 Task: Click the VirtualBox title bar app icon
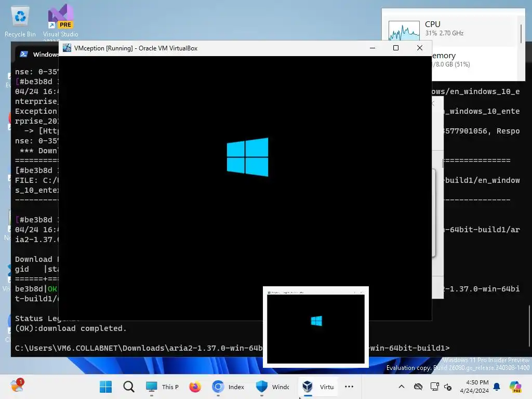(x=67, y=48)
